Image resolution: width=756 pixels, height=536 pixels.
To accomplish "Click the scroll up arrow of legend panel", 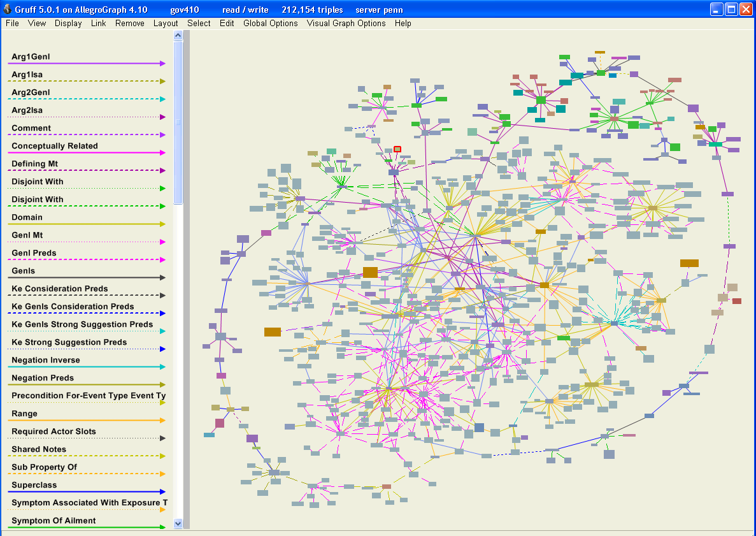I will (x=178, y=36).
